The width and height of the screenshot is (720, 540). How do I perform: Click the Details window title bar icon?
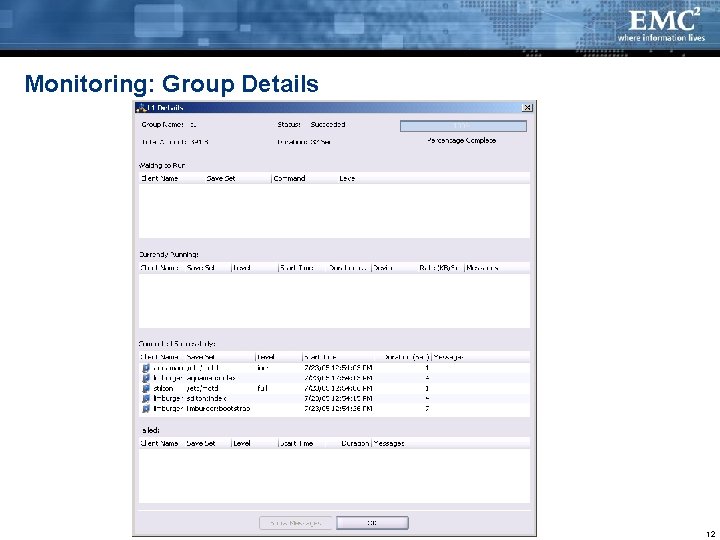tap(141, 108)
